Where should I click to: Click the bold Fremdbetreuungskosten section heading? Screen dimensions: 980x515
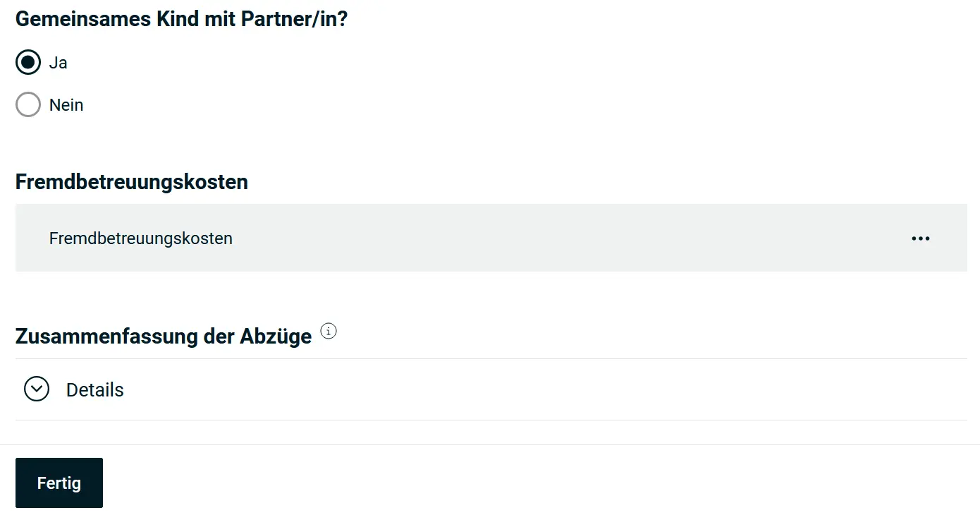tap(132, 182)
